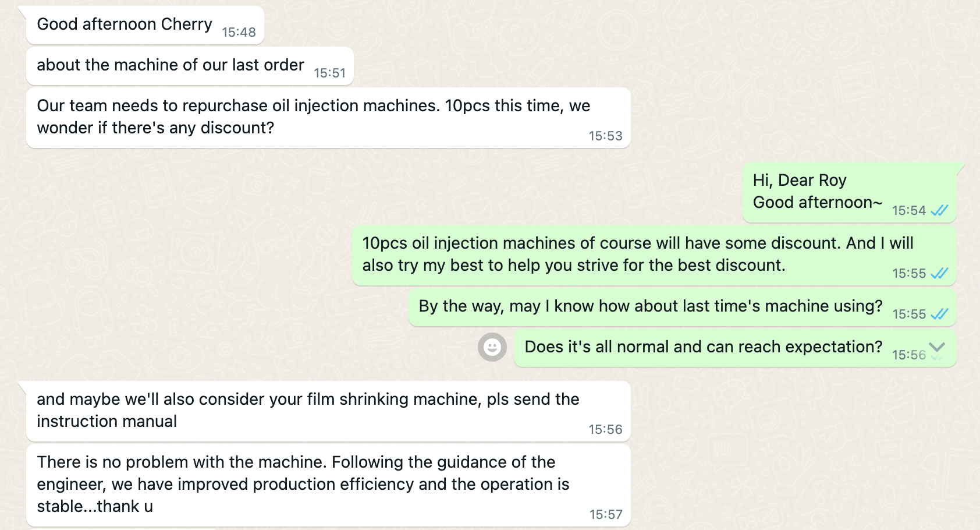
Task: Open dropdown chevron on expectation message
Action: pyautogui.click(x=937, y=347)
